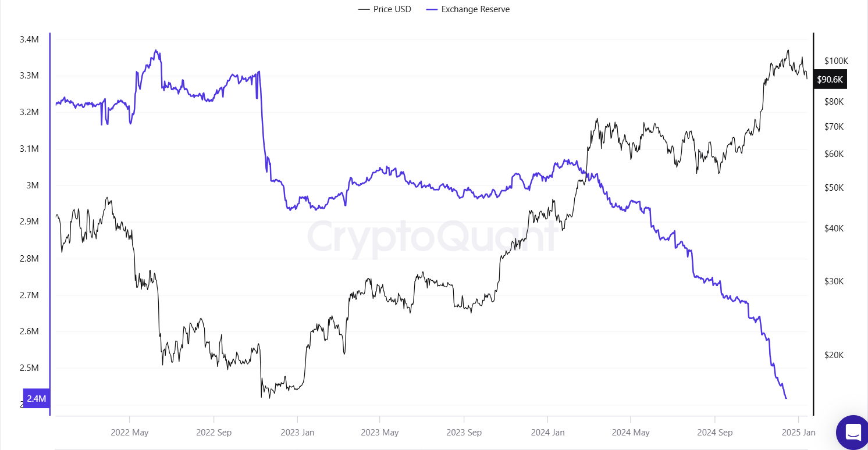Click the purple Exchange Reserve legend line marker
The width and height of the screenshot is (868, 450).
tap(432, 9)
